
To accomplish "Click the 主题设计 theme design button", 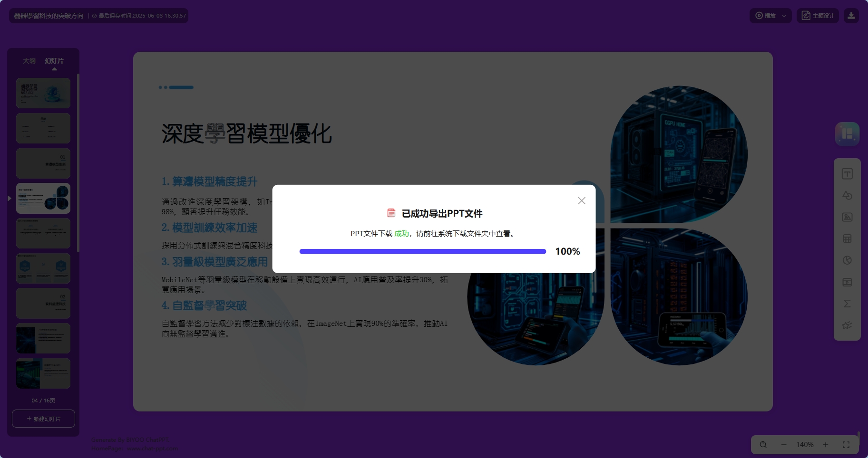I will (818, 16).
